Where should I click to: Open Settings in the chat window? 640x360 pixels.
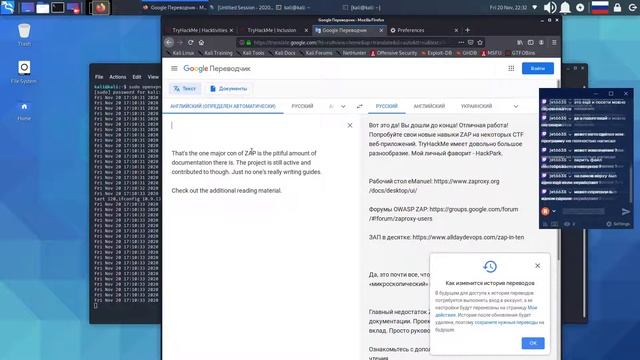coord(618,224)
